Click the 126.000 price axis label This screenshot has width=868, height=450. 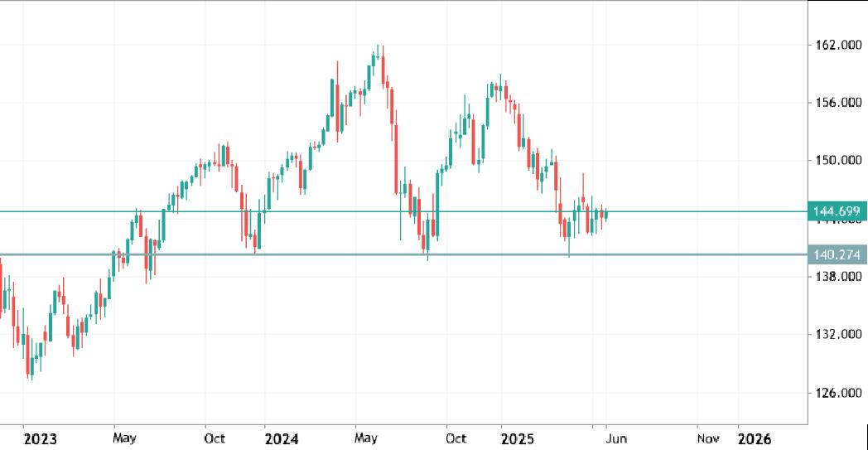pyautogui.click(x=838, y=392)
